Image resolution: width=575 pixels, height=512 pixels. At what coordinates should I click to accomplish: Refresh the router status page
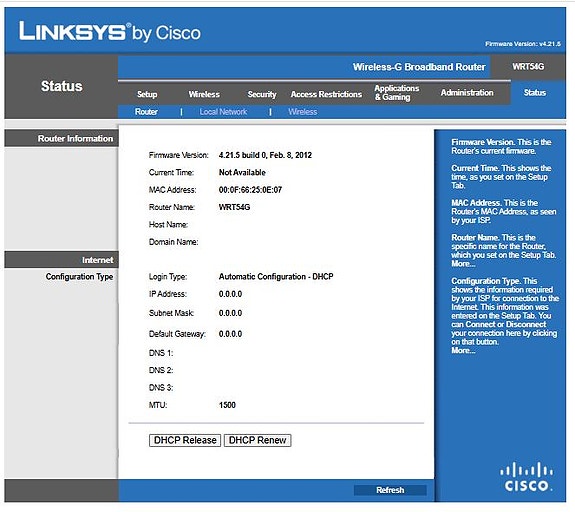pyautogui.click(x=390, y=490)
